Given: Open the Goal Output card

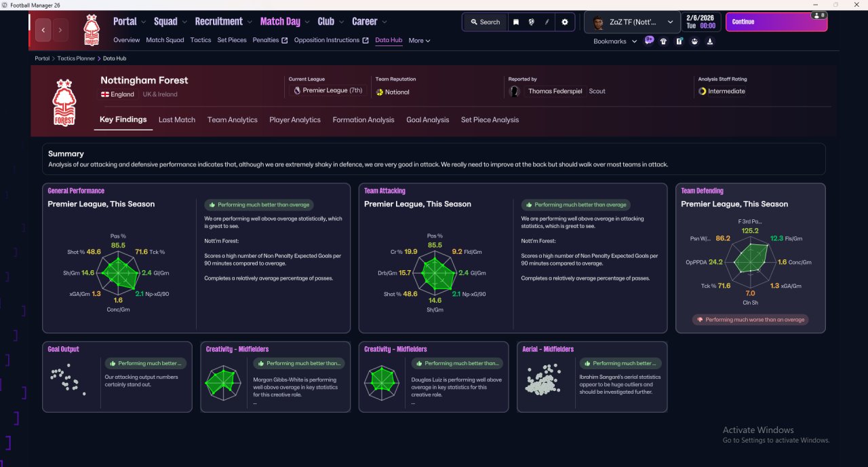Looking at the screenshot, I should coord(117,377).
